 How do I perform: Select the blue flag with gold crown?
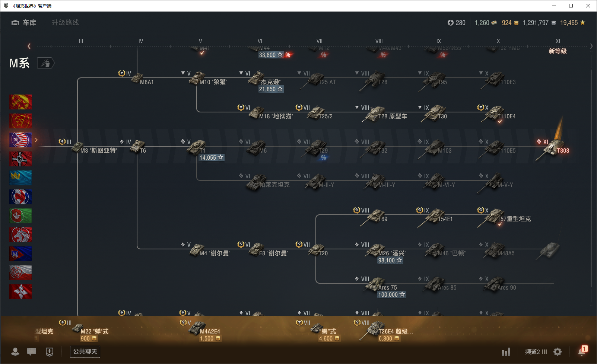pyautogui.click(x=20, y=178)
